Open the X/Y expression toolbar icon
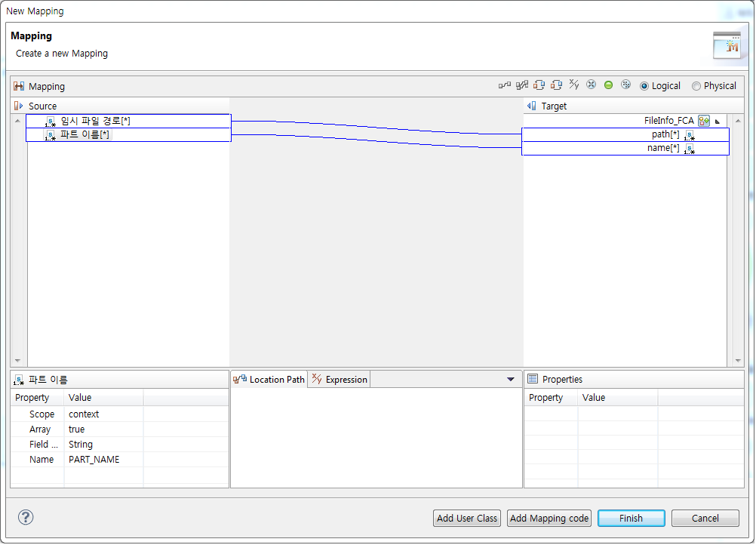The width and height of the screenshot is (756, 545). 573,85
